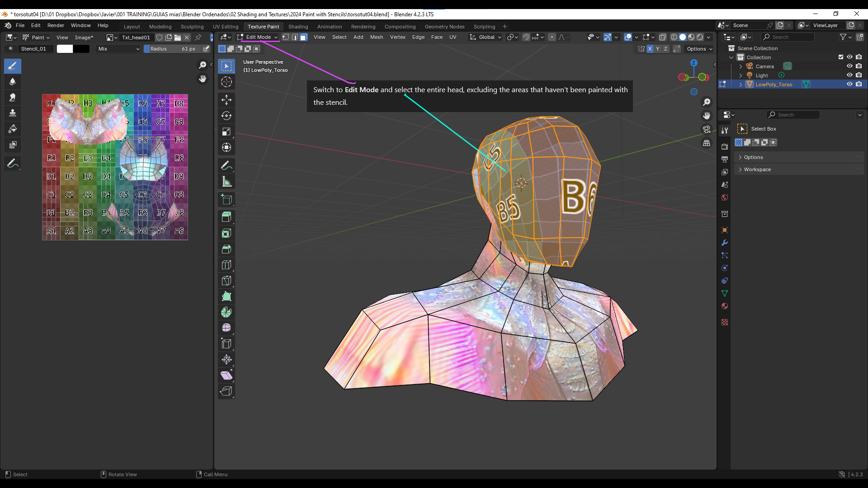Activate the Extrude Region tool
Viewport: 868px width, 488px height.
pos(226,217)
